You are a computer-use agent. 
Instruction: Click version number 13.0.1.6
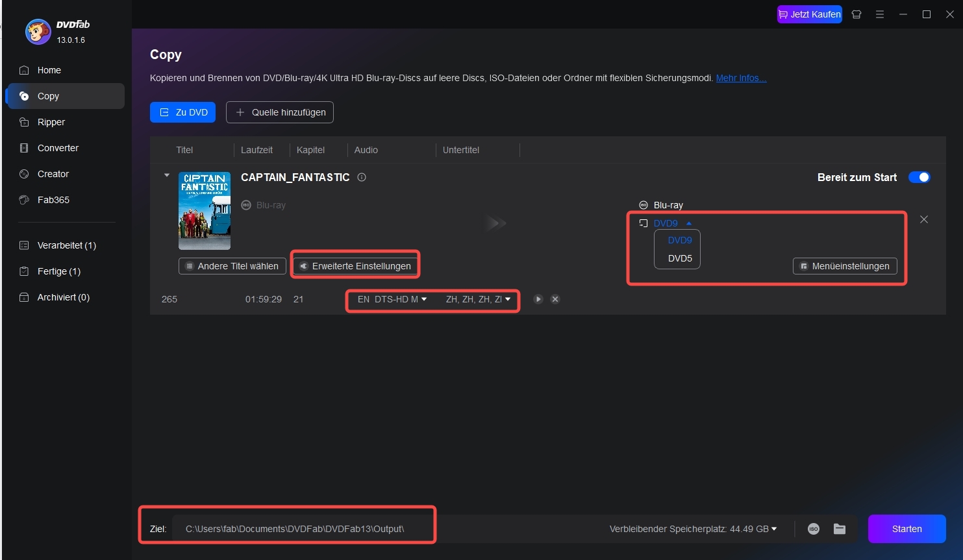point(71,40)
